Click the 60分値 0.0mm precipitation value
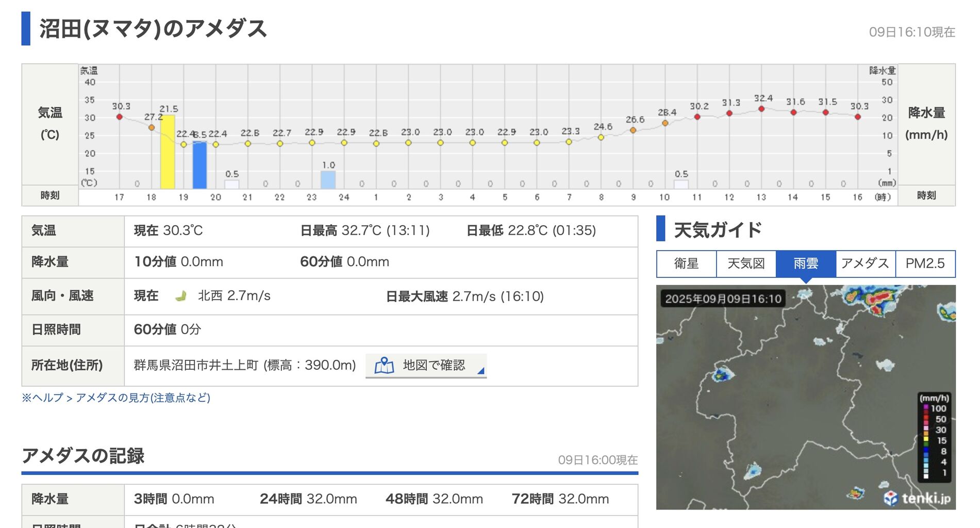This screenshot has height=528, width=980. [344, 262]
